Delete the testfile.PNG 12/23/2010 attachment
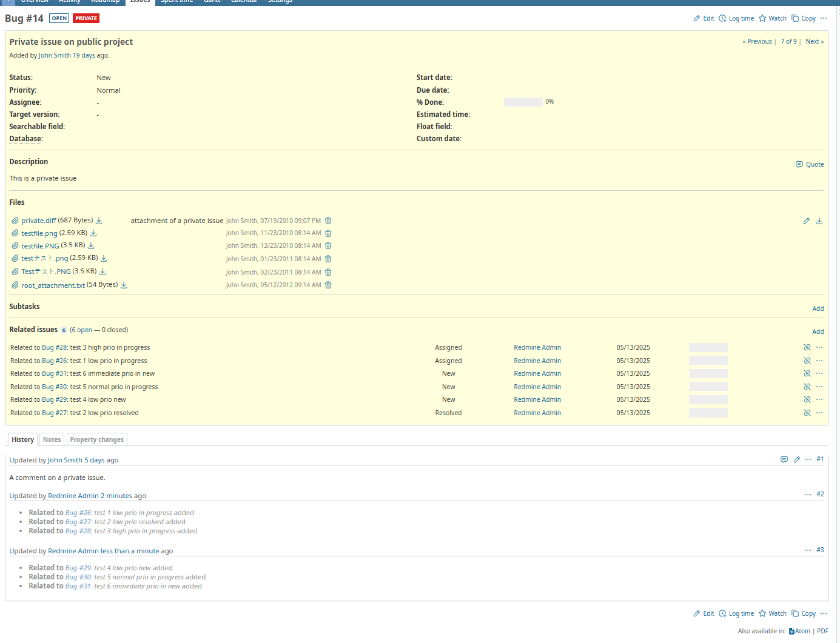 coord(328,245)
